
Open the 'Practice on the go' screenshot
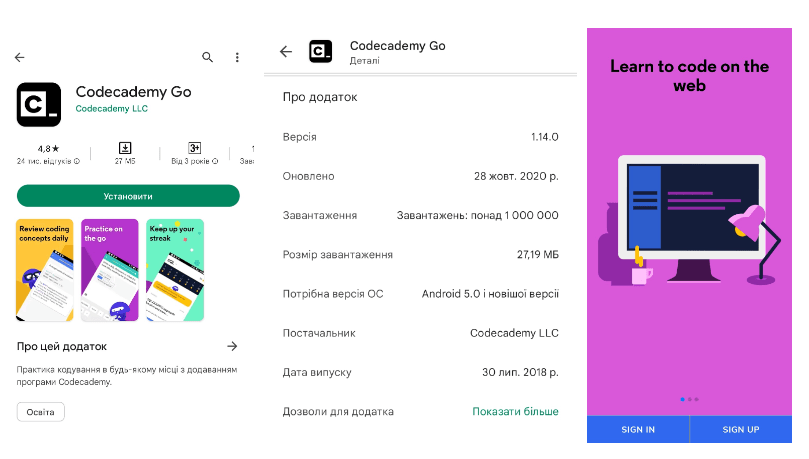click(110, 270)
